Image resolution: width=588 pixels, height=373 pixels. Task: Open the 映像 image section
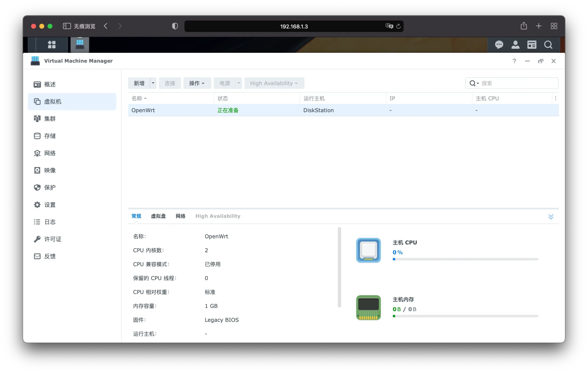(72, 170)
